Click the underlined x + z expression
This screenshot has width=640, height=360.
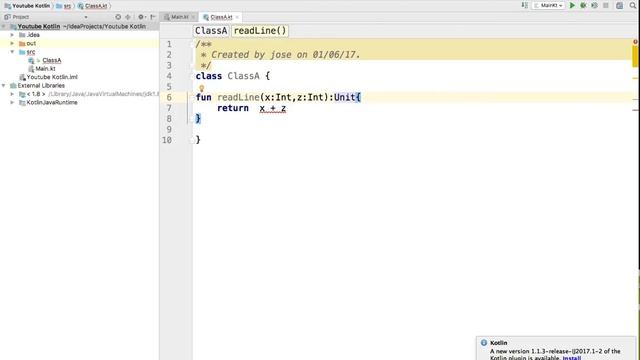coord(273,108)
